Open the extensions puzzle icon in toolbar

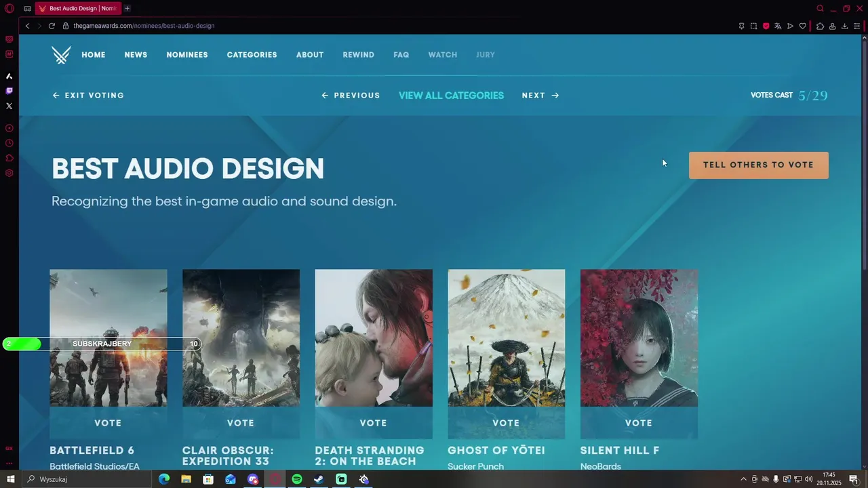coord(820,26)
